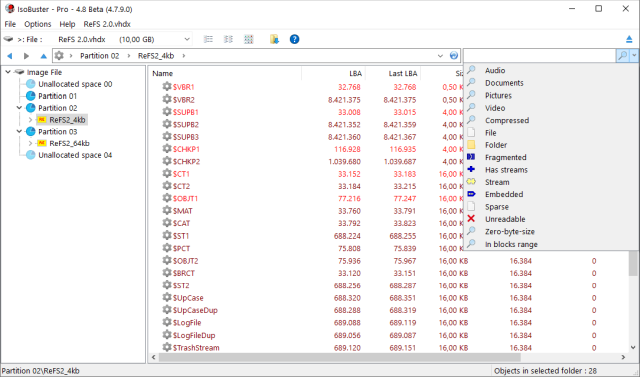Open the Options menu
Image resolution: width=640 pixels, height=377 pixels.
click(38, 24)
